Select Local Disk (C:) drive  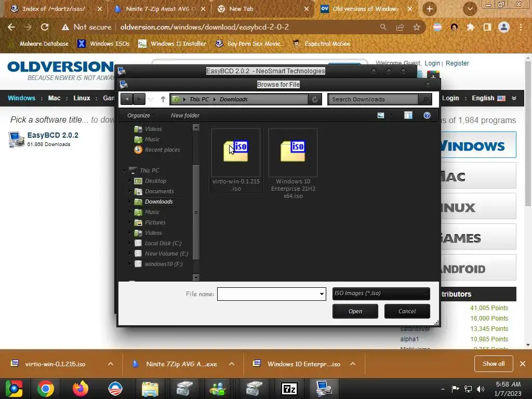click(163, 243)
